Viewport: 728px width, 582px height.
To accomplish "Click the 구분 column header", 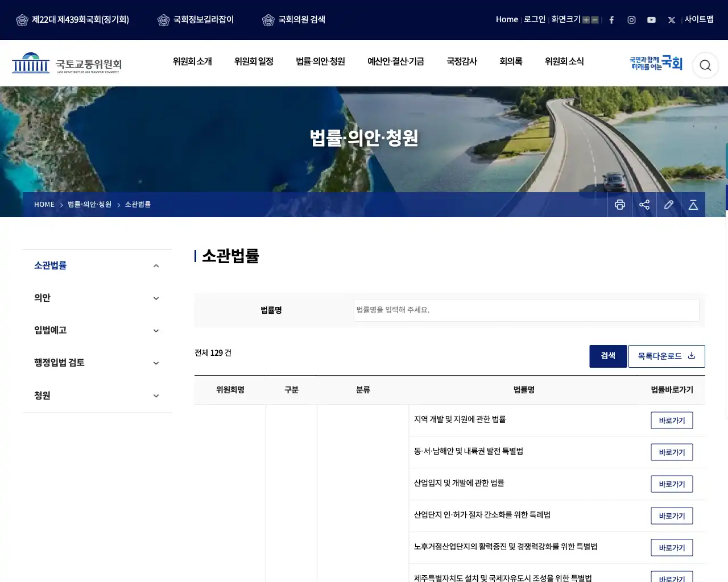I will 291,390.
